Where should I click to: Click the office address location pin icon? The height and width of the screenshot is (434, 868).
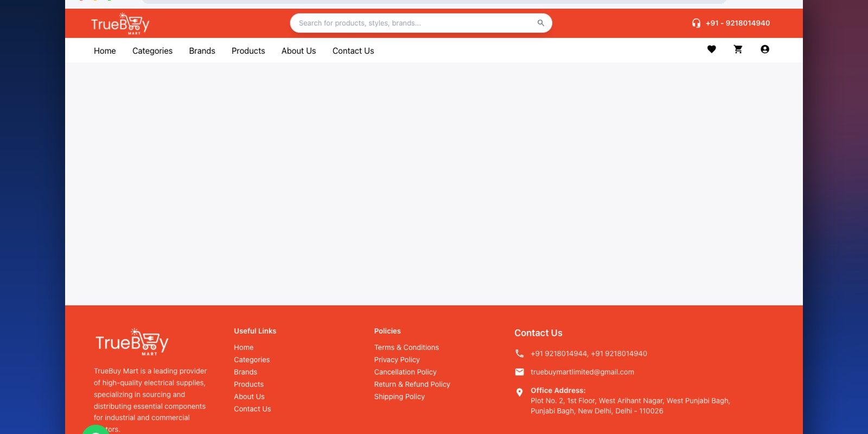519,392
